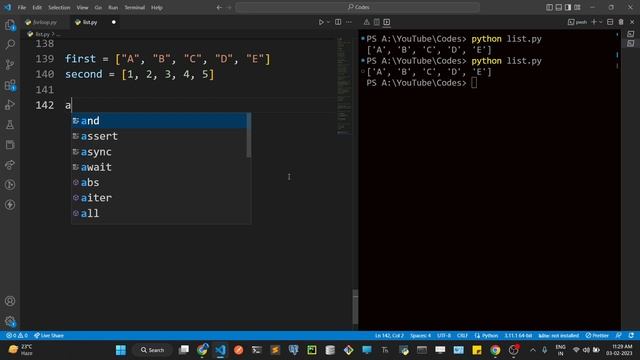The width and height of the screenshot is (640, 360).
Task: Click the Run Python File play button
Action: [x=321, y=22]
